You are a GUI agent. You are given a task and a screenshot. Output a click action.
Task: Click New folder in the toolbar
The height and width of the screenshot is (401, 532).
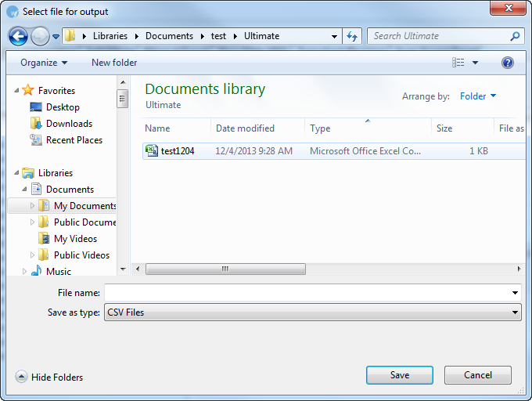point(114,63)
